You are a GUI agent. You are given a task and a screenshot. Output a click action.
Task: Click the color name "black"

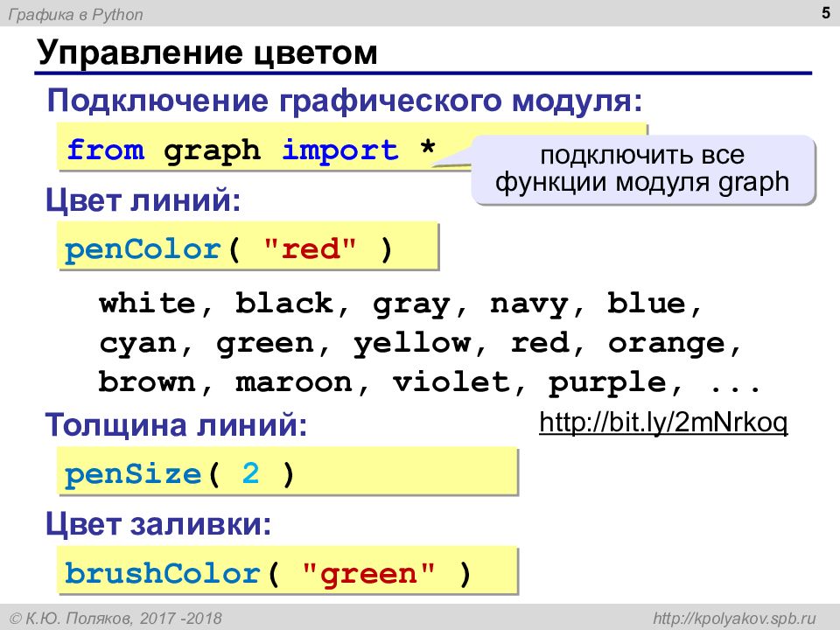(283, 304)
